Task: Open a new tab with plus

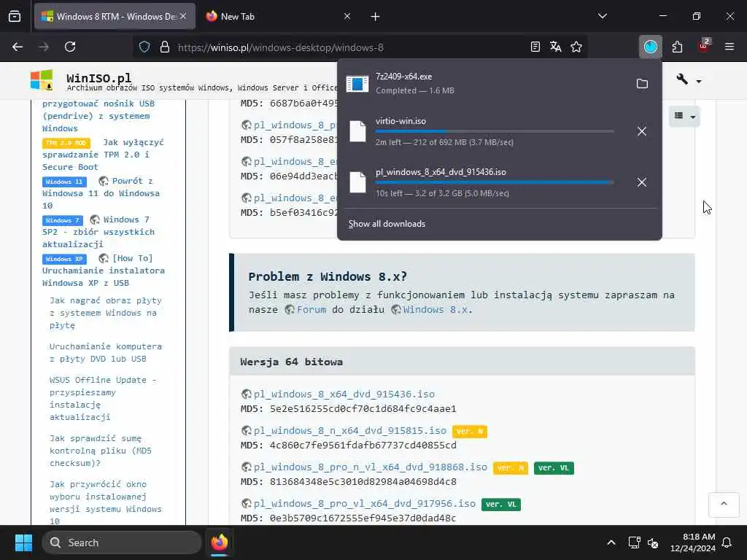Action: pyautogui.click(x=376, y=17)
